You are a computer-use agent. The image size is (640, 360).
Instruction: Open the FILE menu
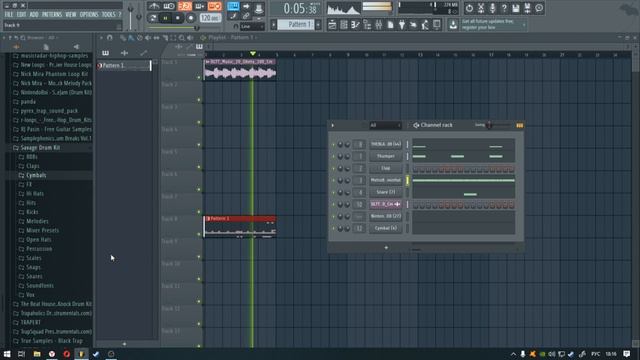pyautogui.click(x=9, y=15)
